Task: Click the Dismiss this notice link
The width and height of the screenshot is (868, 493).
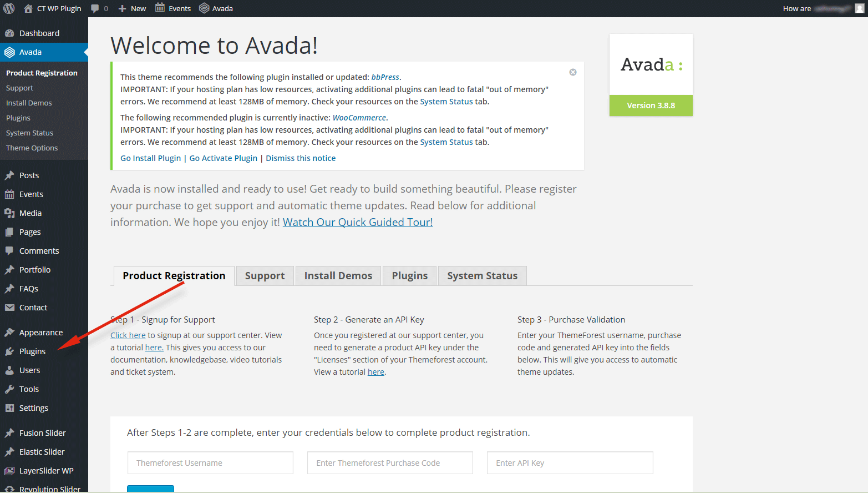Action: pyautogui.click(x=301, y=158)
